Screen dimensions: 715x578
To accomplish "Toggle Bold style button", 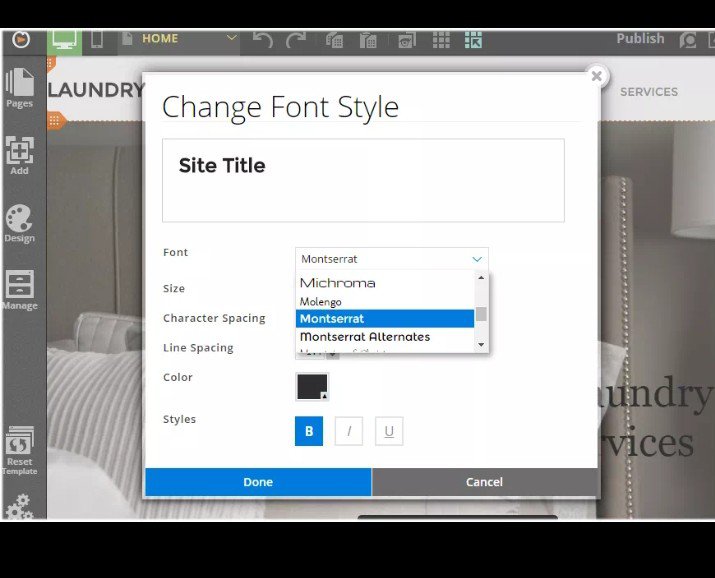I will (309, 431).
